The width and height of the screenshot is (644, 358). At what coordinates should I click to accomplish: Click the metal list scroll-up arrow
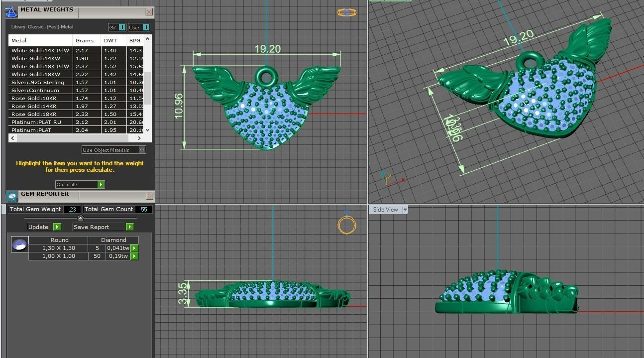(148, 38)
